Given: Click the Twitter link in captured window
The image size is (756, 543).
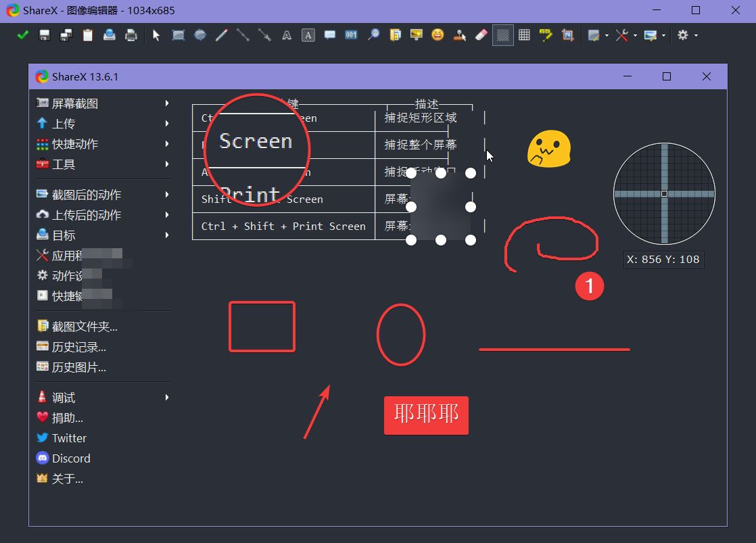Looking at the screenshot, I should (x=69, y=438).
